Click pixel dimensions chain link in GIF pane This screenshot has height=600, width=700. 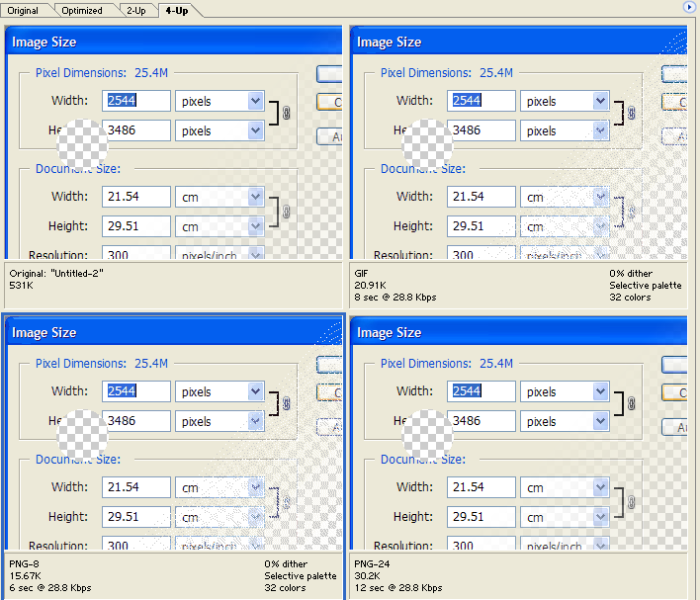click(631, 113)
